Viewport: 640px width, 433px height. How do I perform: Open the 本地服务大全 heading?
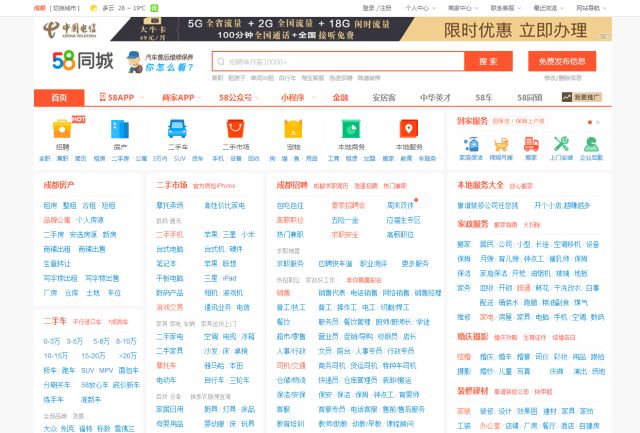[x=480, y=185]
